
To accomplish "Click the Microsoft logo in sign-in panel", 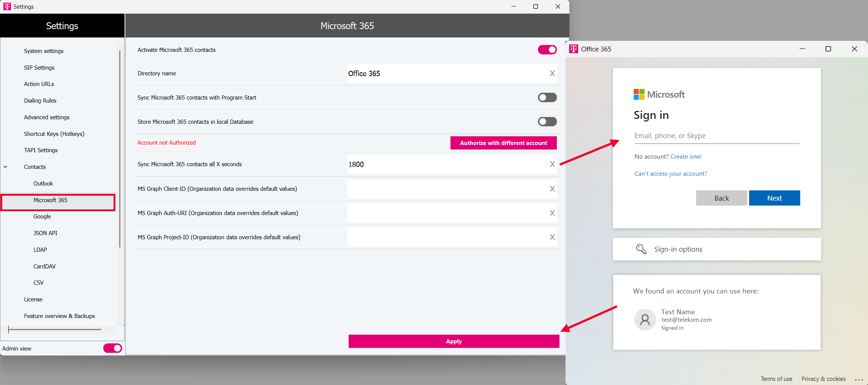I will (639, 95).
